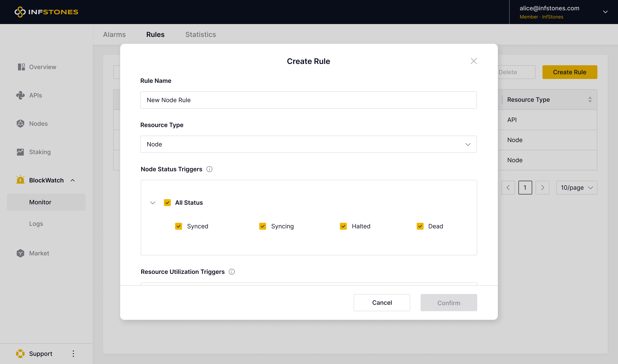The width and height of the screenshot is (618, 364).
Task: Click the Rule Name input field
Action: click(308, 100)
